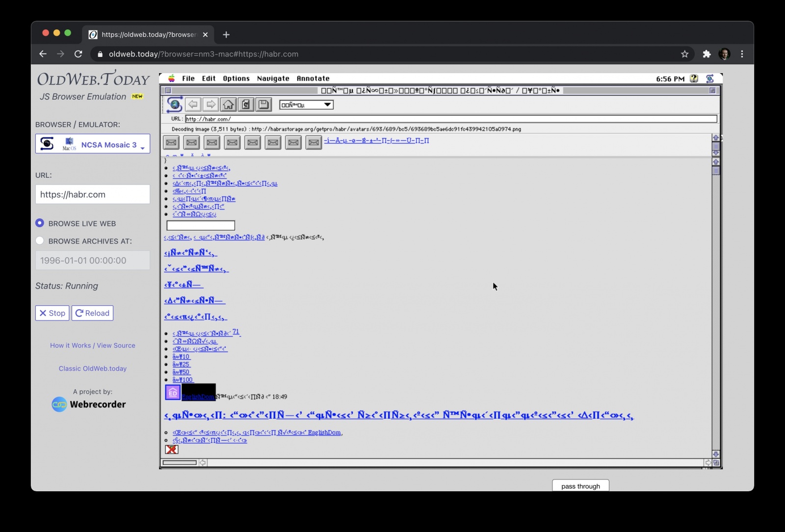785x532 pixels.
Task: Click the horizontal scrollbar right arrow
Action: click(x=708, y=463)
